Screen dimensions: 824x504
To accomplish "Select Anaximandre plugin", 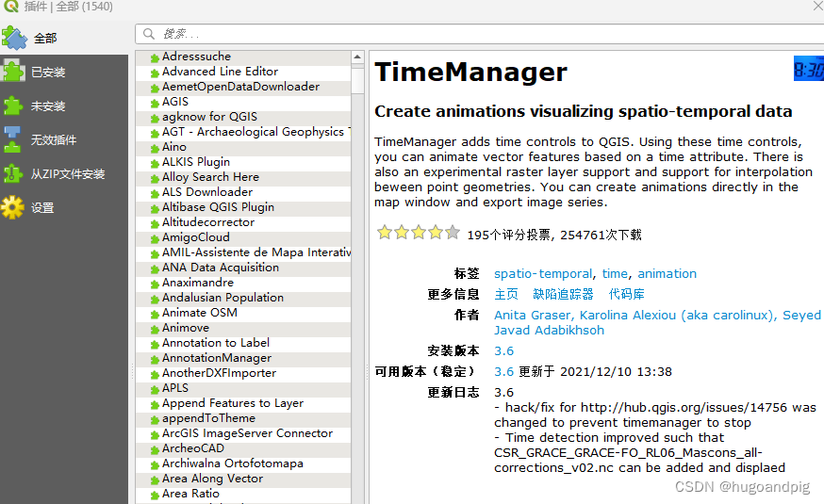I will [x=243, y=283].
